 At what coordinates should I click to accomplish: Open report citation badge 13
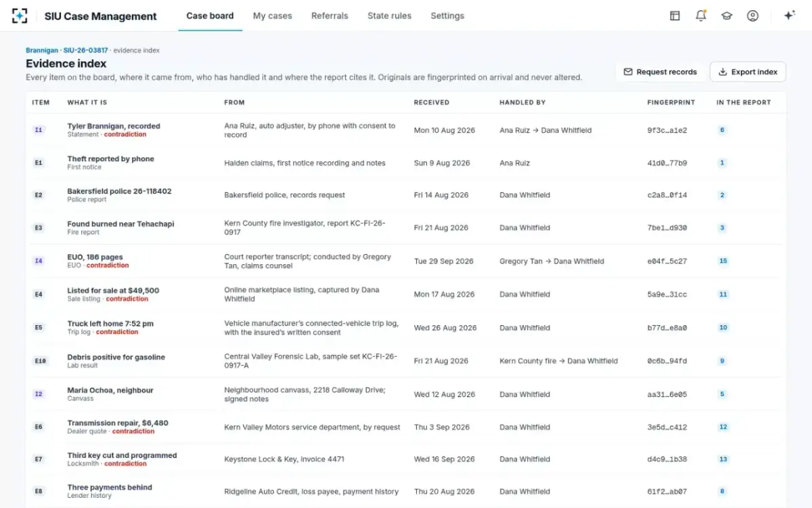click(x=723, y=459)
